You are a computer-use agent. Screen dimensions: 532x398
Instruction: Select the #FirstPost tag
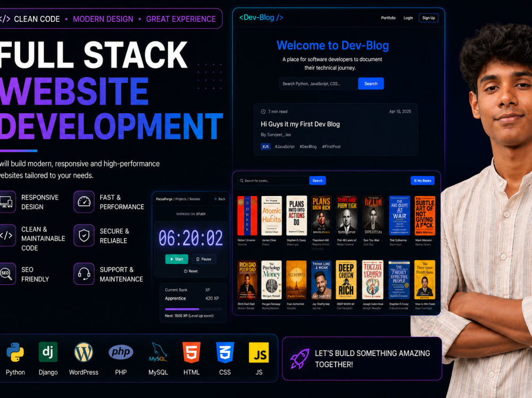(x=331, y=147)
